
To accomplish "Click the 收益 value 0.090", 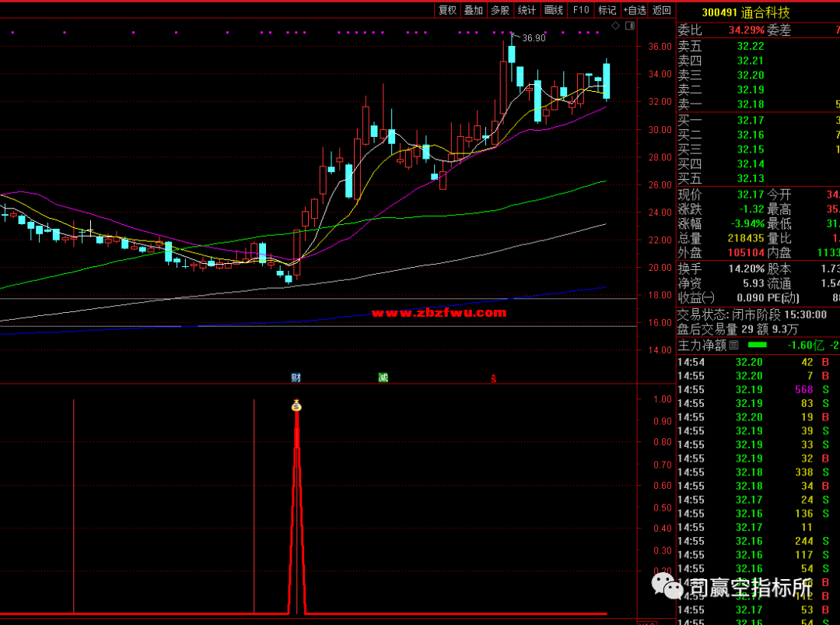I will click(x=750, y=298).
